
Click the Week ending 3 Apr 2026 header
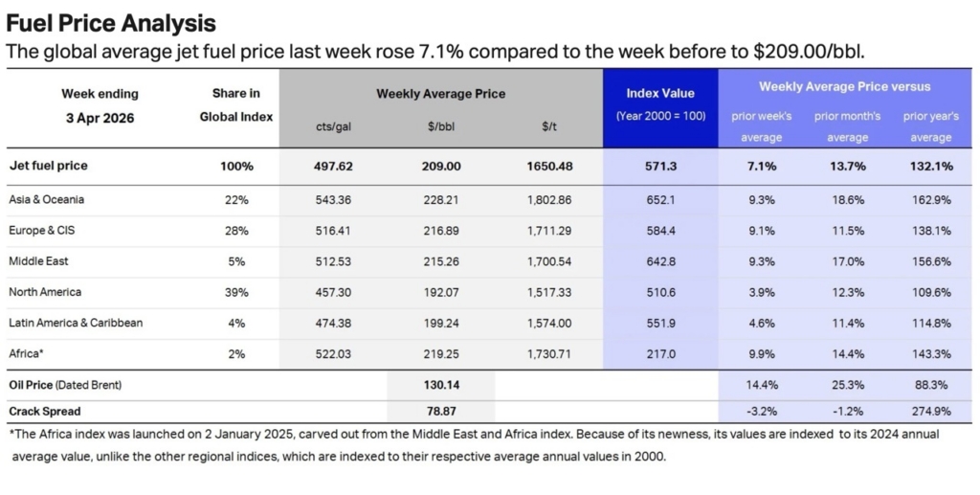(x=100, y=105)
